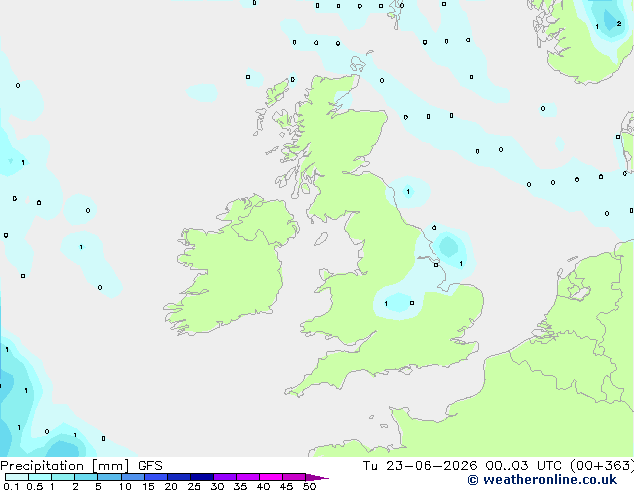Click the 'Precipitation [mm]' title text

65,466
